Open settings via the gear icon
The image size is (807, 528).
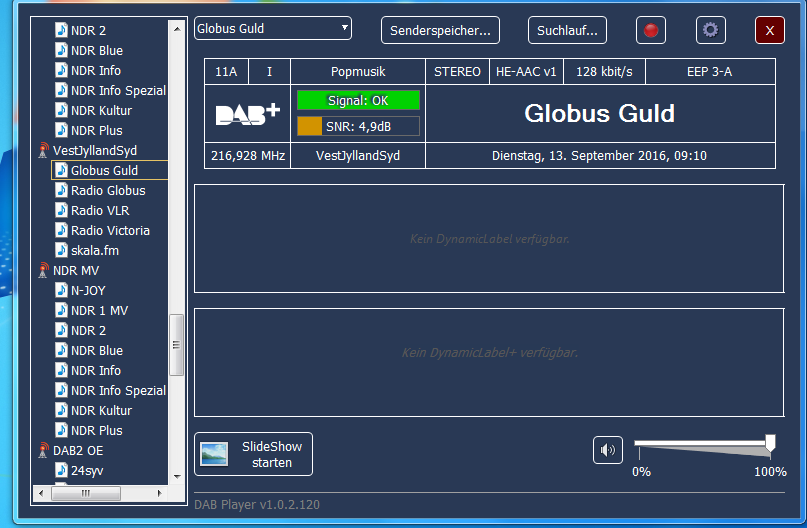711,30
